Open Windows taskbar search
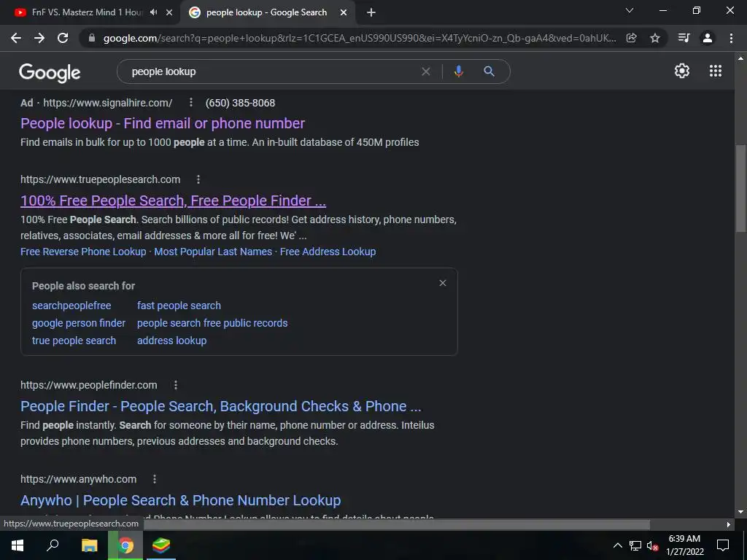Image resolution: width=747 pixels, height=560 pixels. tap(53, 545)
